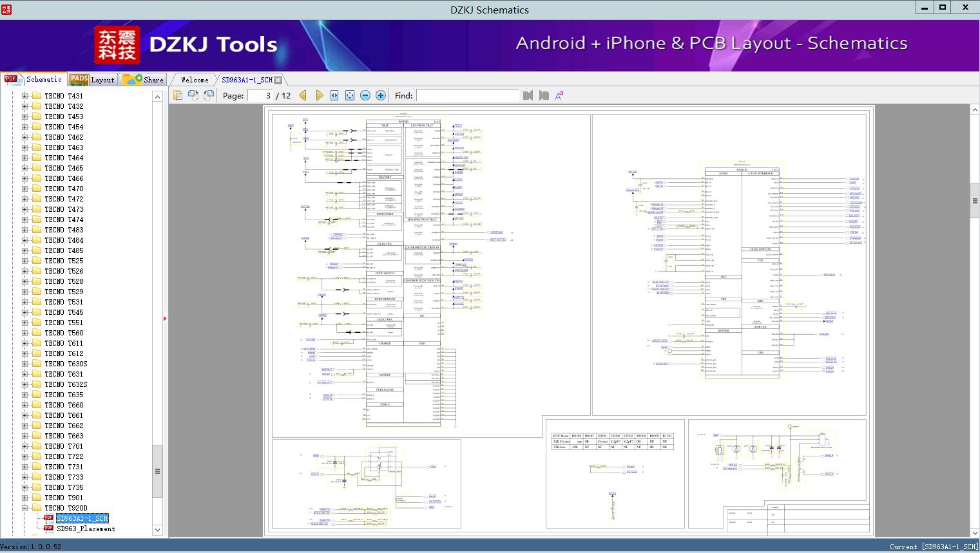Collapse the TECNO T920D folder
Viewport: 980px width, 553px height.
coord(24,508)
